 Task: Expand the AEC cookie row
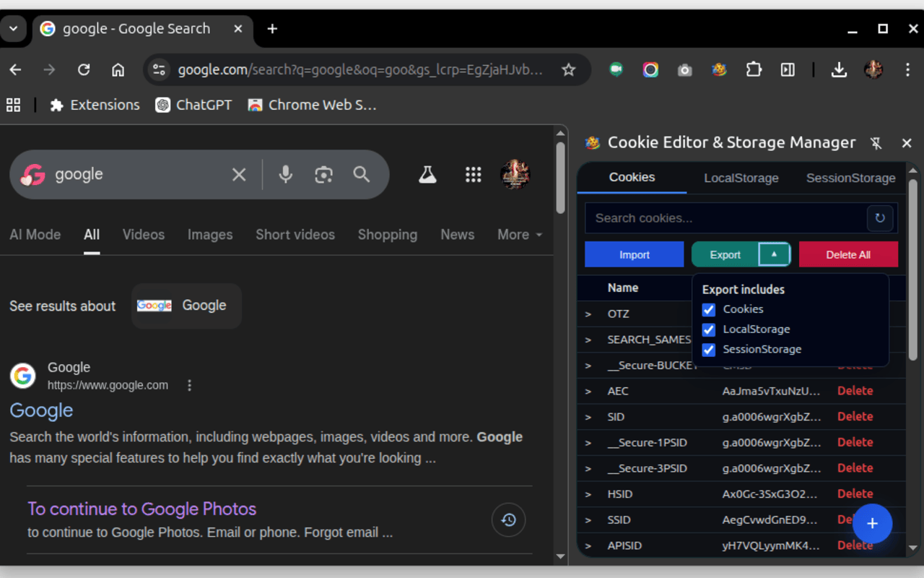point(588,392)
